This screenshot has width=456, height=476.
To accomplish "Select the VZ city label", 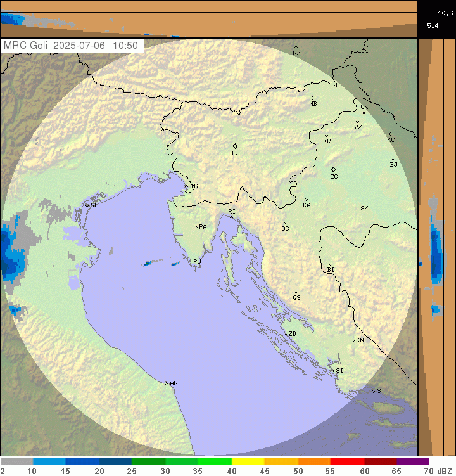I will point(358,127).
